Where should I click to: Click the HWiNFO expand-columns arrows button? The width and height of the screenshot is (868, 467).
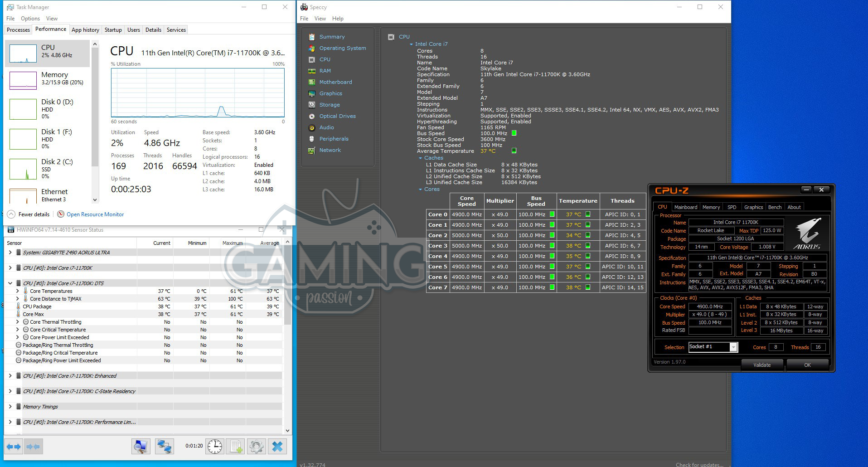(x=14, y=447)
